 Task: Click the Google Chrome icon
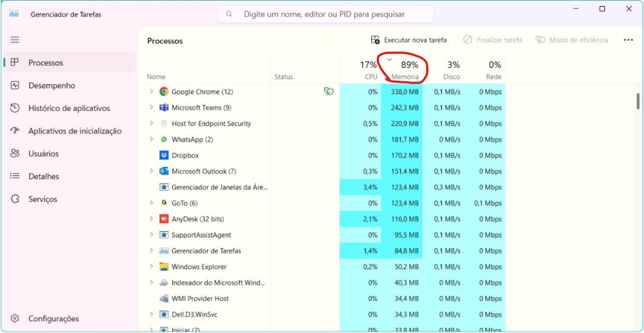pyautogui.click(x=164, y=91)
